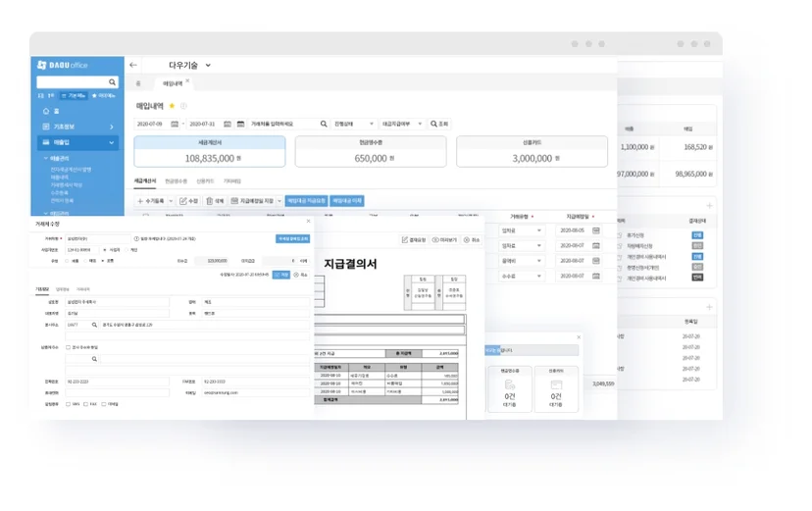812x511 pixels.
Task: Check the FAX notification checkbox
Action: pyautogui.click(x=85, y=404)
